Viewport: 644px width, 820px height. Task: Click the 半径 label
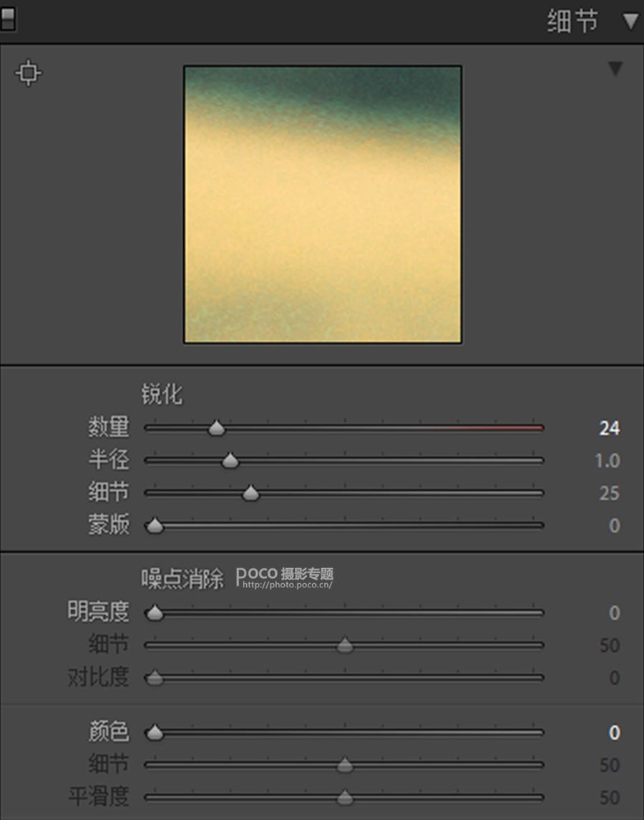click(x=108, y=459)
